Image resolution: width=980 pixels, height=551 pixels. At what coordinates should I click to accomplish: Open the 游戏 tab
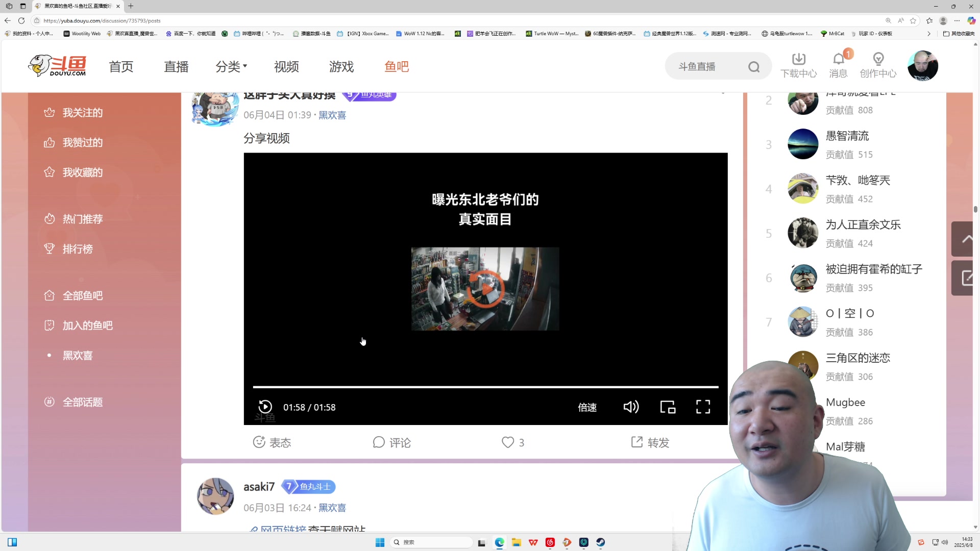341,67
